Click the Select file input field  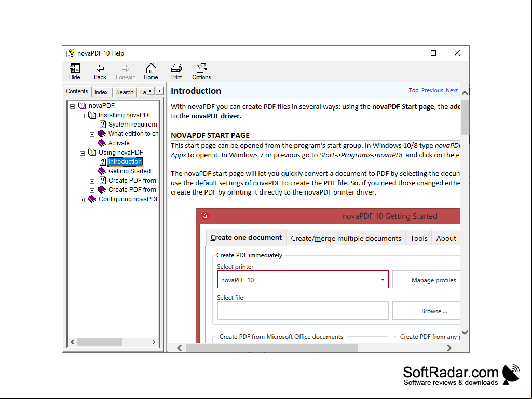click(x=303, y=311)
